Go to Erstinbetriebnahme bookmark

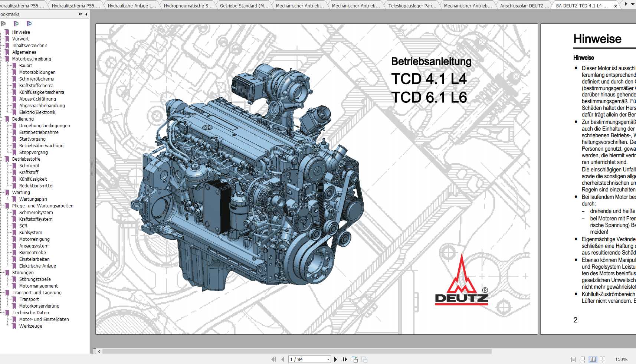coord(39,132)
